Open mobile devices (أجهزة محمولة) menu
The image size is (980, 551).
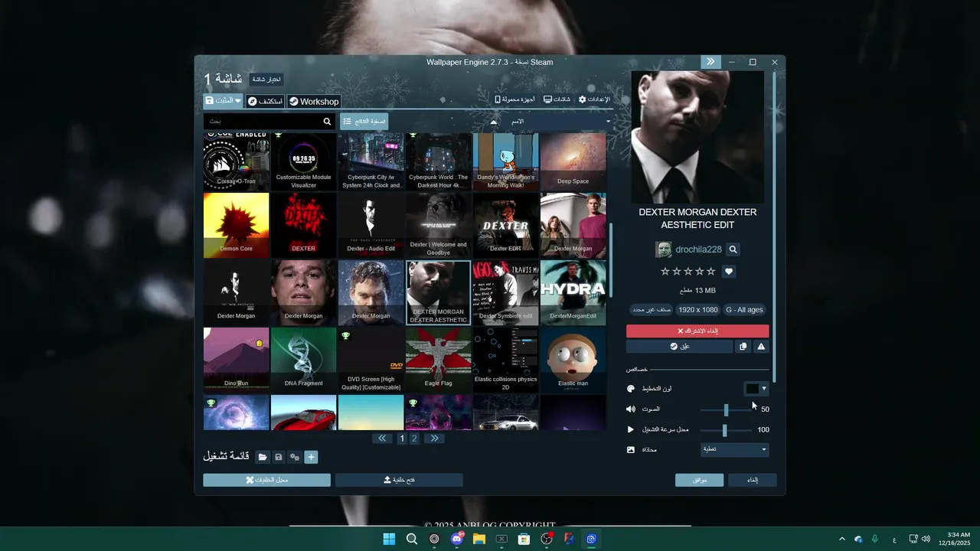coord(514,99)
